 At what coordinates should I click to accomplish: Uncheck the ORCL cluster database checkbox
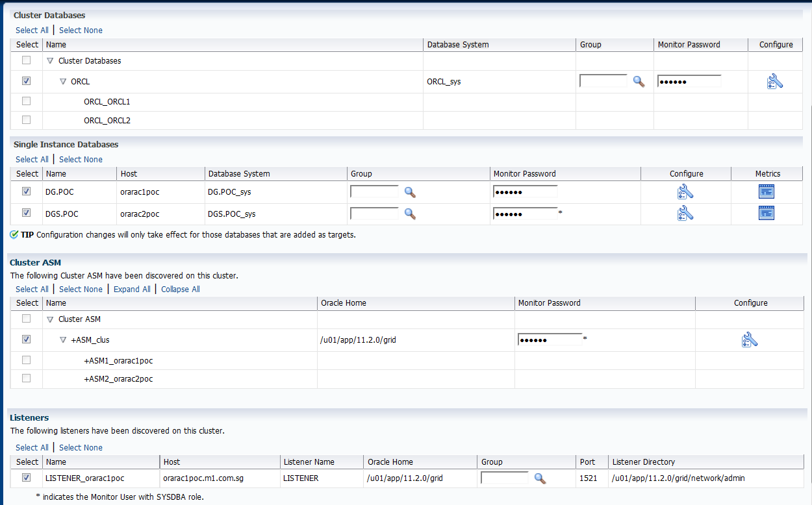(x=26, y=81)
